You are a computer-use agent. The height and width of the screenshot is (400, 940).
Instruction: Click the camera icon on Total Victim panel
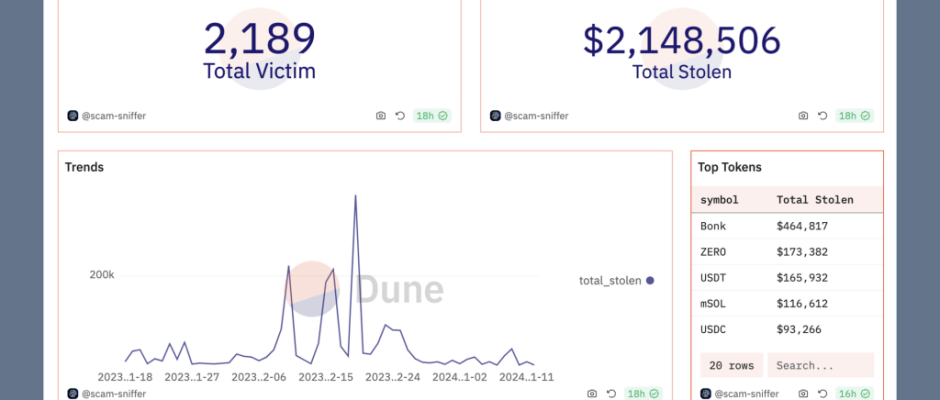(x=380, y=116)
